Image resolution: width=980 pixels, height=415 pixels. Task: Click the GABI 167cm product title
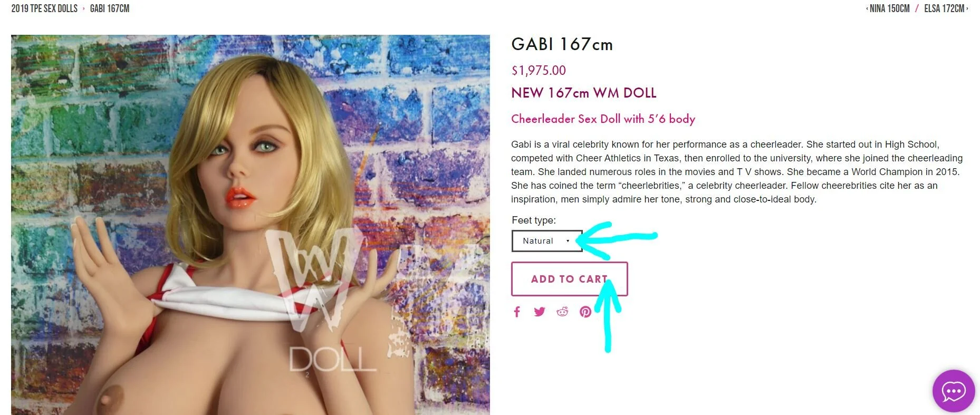562,44
